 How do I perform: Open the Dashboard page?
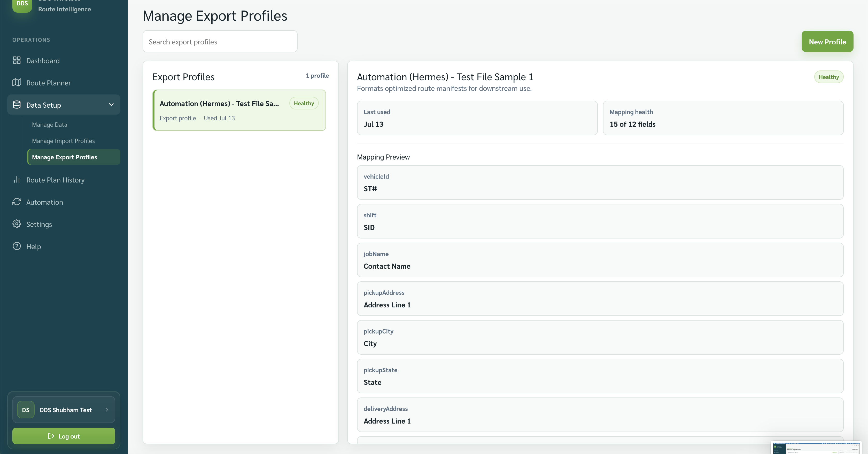[64, 61]
